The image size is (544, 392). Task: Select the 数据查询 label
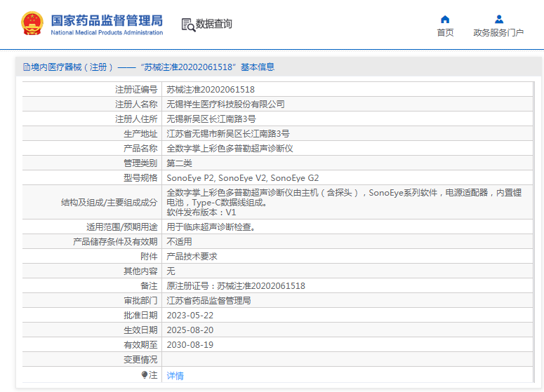[214, 24]
